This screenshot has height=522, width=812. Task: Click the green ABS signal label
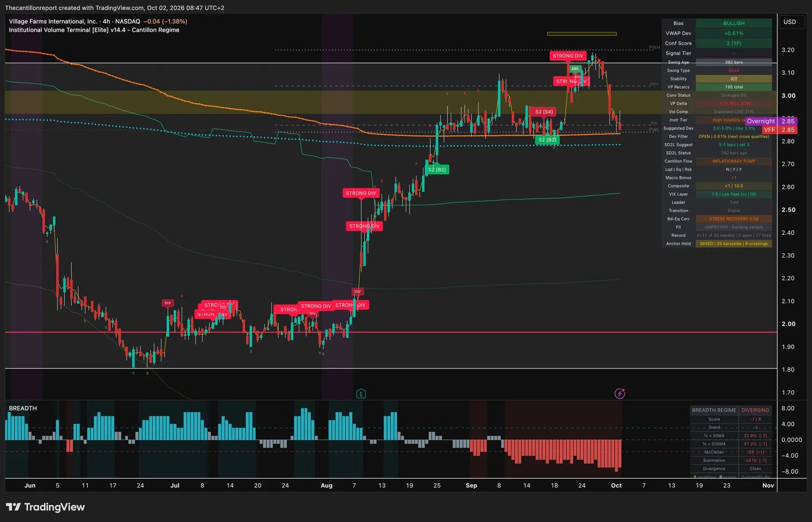pos(575,69)
